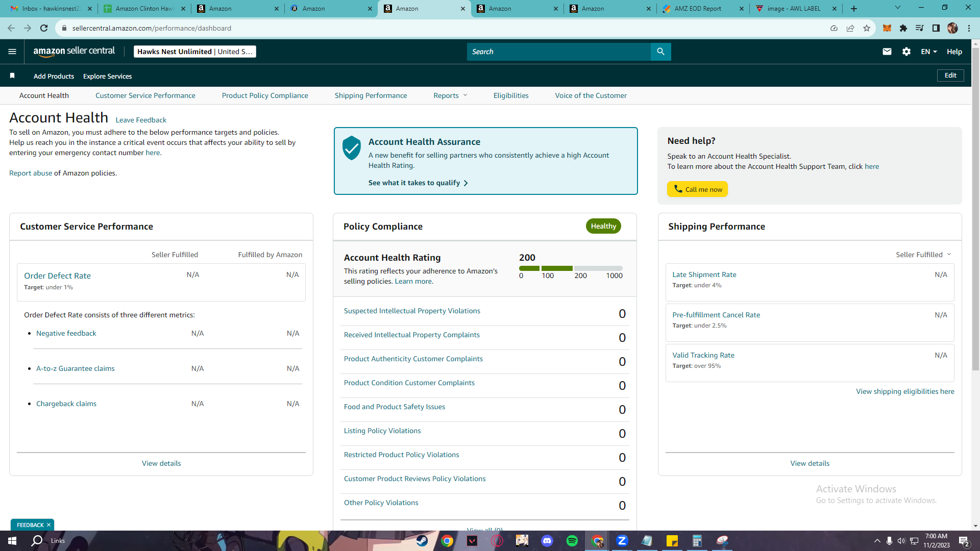The width and height of the screenshot is (980, 551).
Task: Open Late Shipment Rate link
Action: [704, 274]
